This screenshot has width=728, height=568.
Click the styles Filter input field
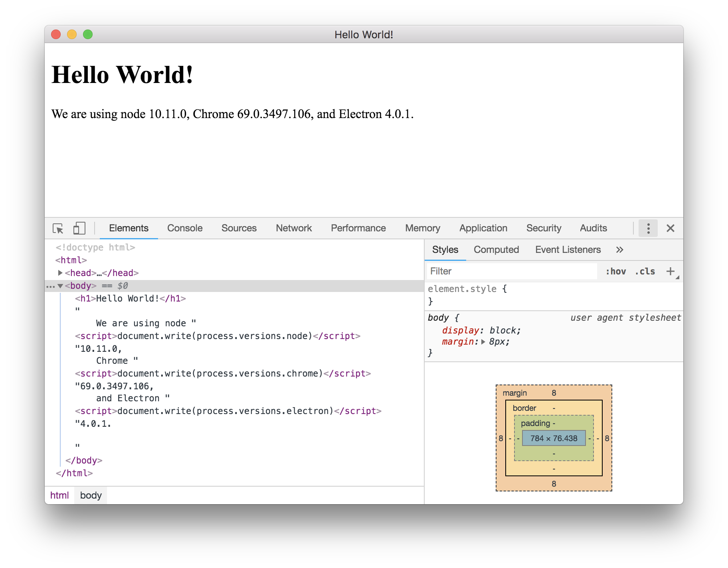point(512,271)
